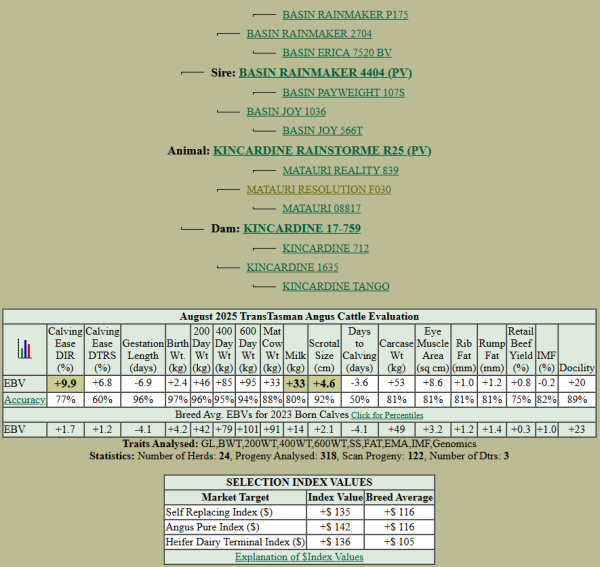This screenshot has width=600, height=567.
Task: Select Birth Wt EBV +2.4 cell
Action: pos(177,383)
